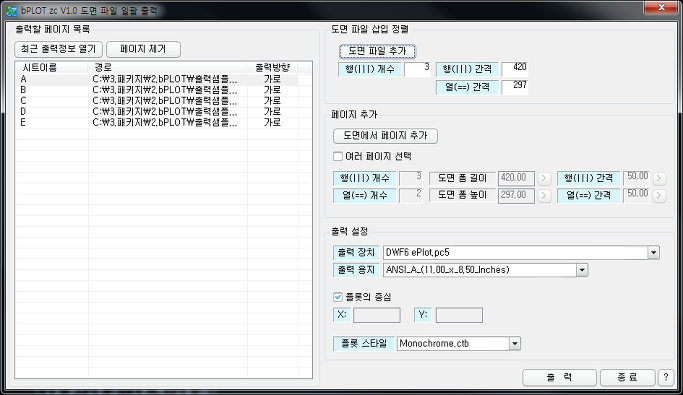Click the 출력방향 column header
This screenshot has width=683, height=395.
coord(272,68)
